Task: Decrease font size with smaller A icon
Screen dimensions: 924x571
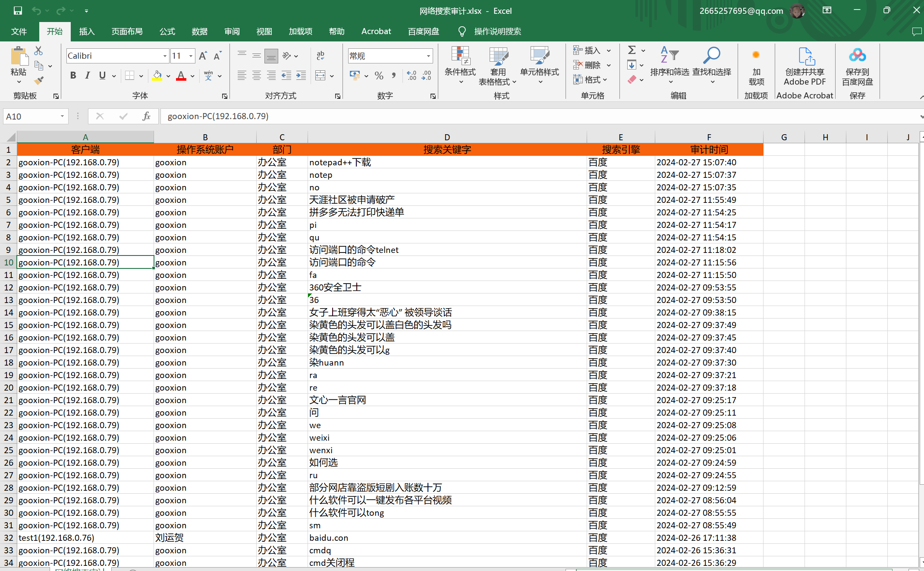Action: click(217, 56)
